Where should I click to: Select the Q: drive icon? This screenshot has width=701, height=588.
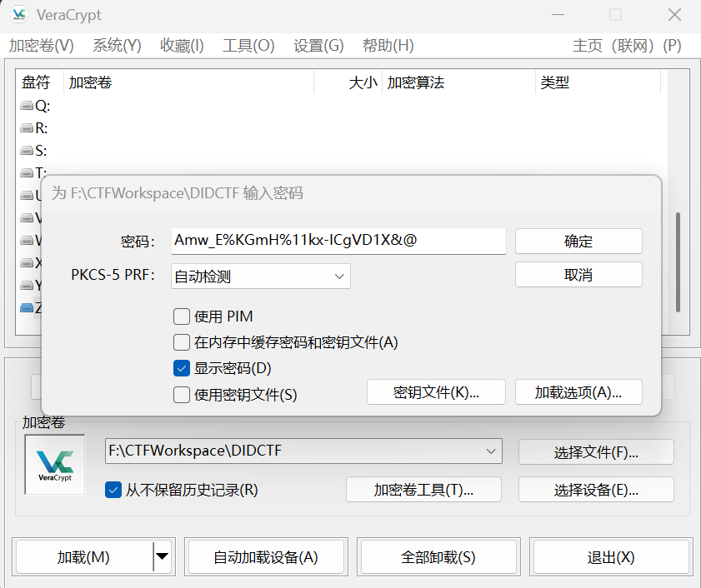[x=27, y=106]
